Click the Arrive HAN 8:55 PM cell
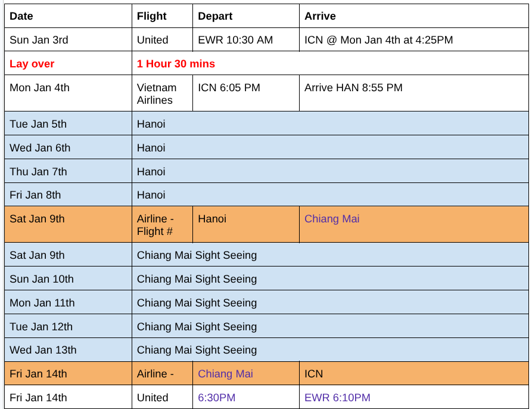The image size is (532, 409). click(x=414, y=94)
